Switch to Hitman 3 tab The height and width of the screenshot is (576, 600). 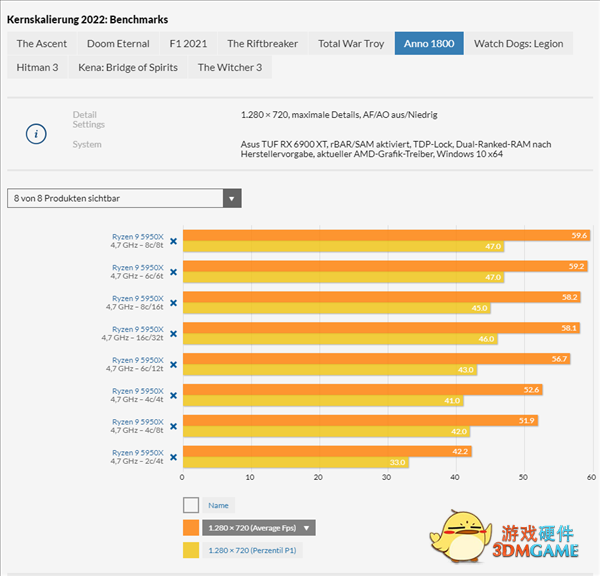coord(37,67)
